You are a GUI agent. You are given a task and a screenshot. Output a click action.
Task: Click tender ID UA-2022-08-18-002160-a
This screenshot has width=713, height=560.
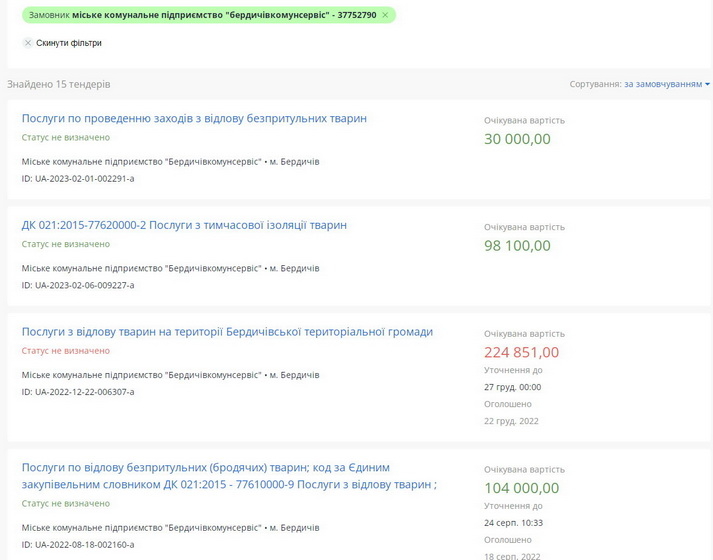tap(78, 545)
